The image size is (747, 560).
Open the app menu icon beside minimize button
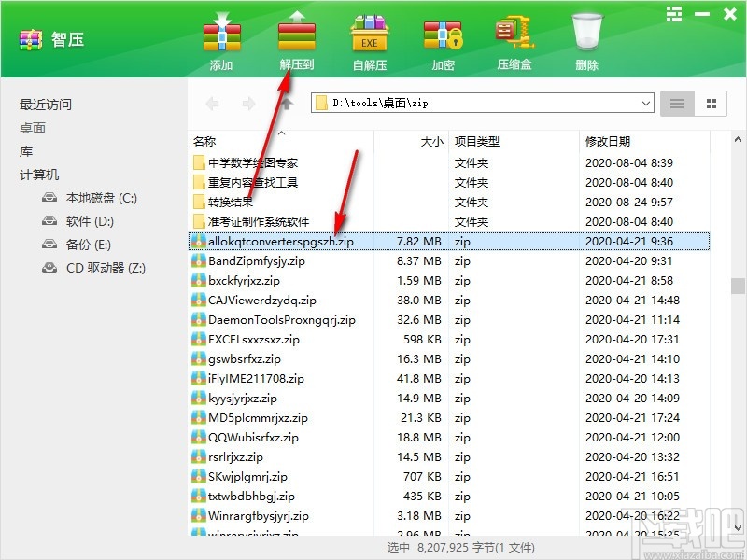(674, 14)
